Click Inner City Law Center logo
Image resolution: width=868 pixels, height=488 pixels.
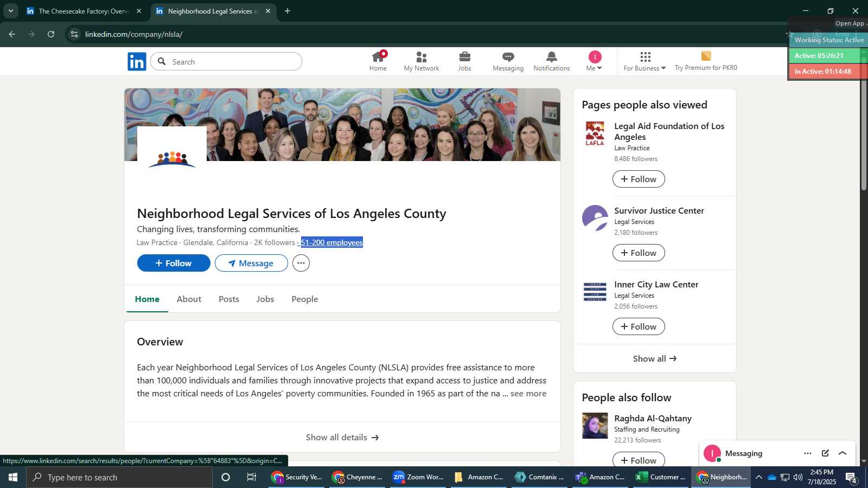(595, 292)
